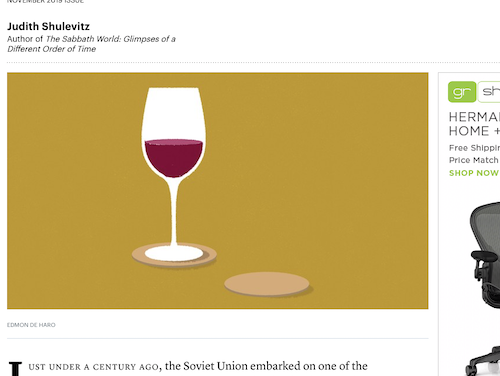
Task: Click the empty tan coaster in illustration
Action: click(x=267, y=284)
